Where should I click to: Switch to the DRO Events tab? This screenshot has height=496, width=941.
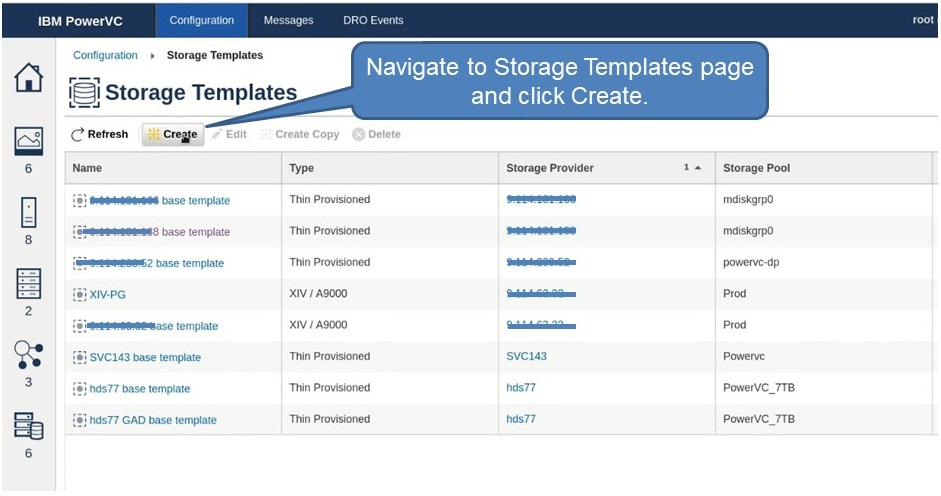point(373,20)
